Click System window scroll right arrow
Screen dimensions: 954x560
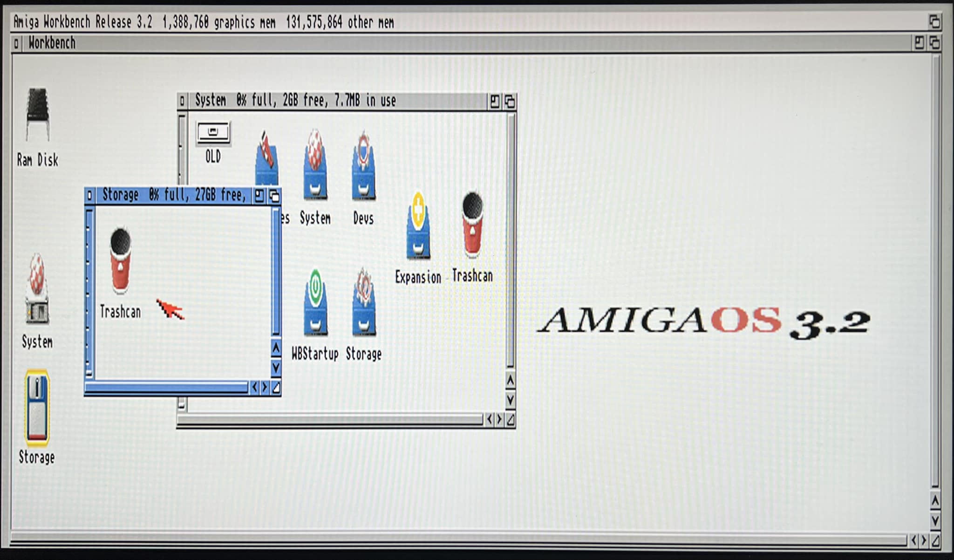click(500, 420)
